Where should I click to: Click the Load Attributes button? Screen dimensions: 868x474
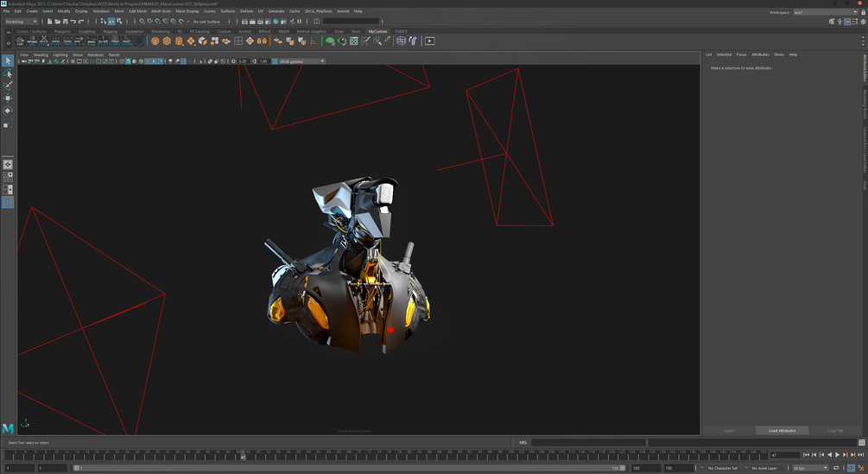pyautogui.click(x=782, y=430)
